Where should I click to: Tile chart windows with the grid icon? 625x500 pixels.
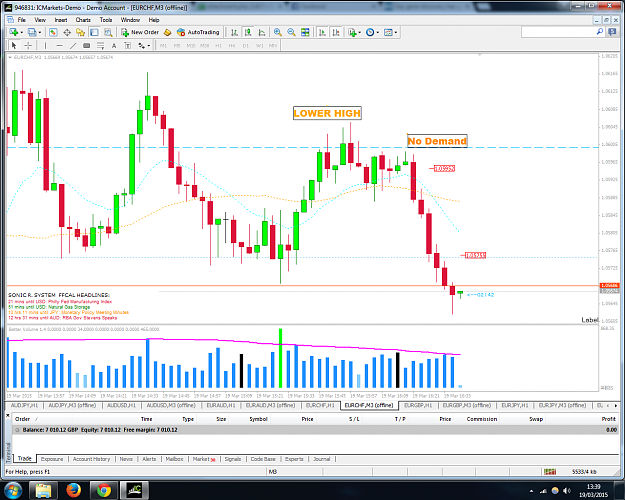[305, 32]
